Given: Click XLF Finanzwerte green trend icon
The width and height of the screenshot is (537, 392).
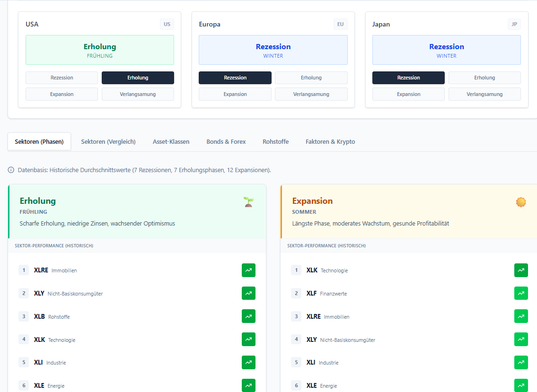Looking at the screenshot, I should (x=521, y=293).
